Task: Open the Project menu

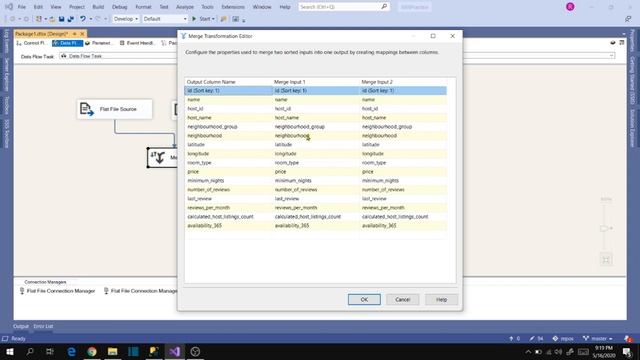Action: pyautogui.click(x=77, y=7)
